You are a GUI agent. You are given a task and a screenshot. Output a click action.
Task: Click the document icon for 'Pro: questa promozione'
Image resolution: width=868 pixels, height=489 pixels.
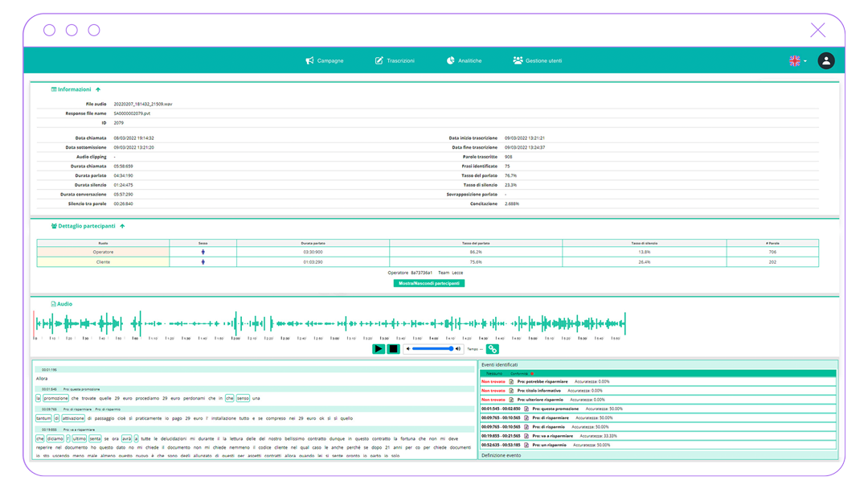tap(526, 409)
